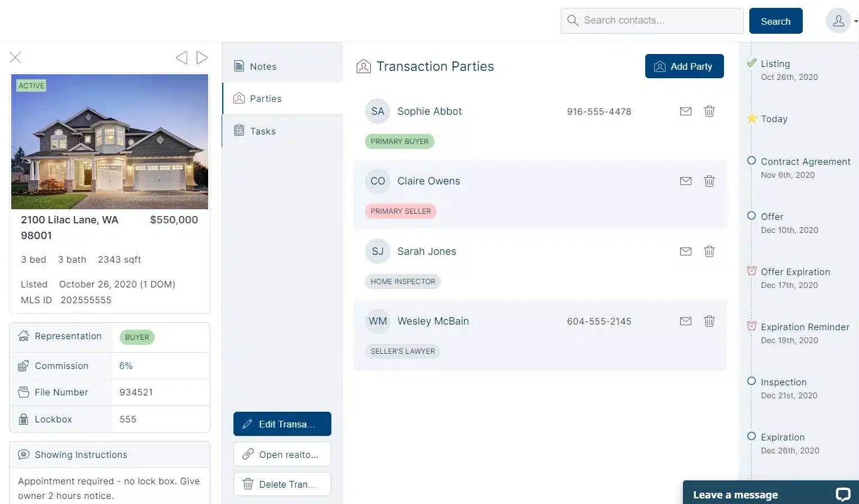Close the transaction detail panel
Screen dimensions: 859x504
click(x=16, y=57)
